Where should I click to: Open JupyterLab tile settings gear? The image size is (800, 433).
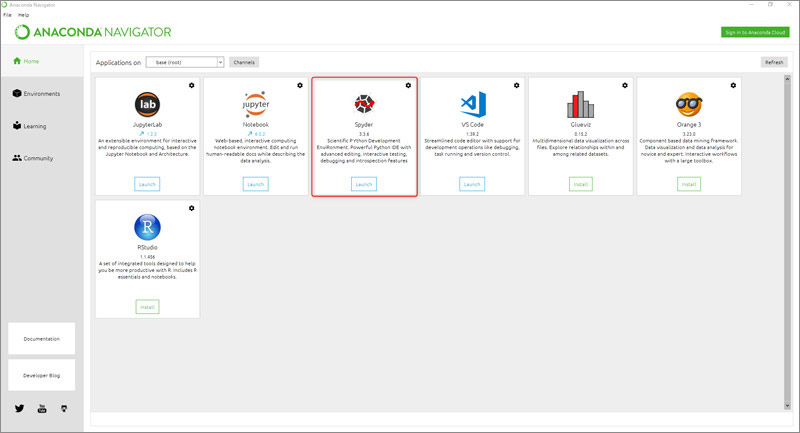tap(192, 85)
